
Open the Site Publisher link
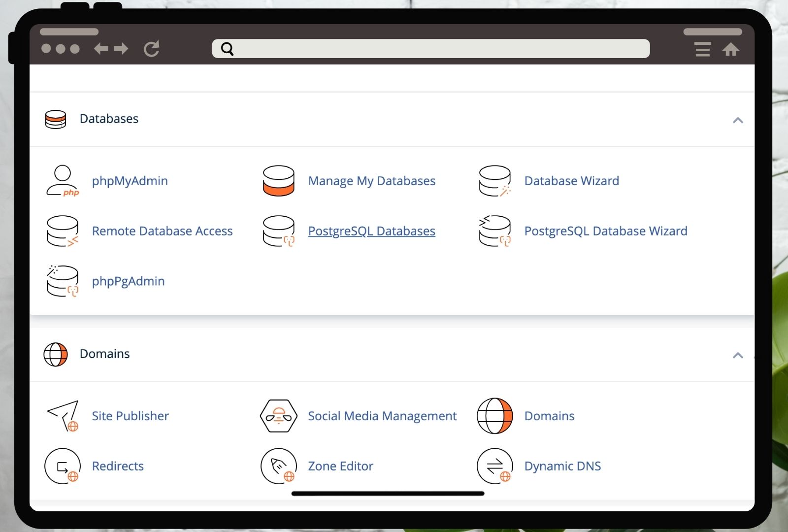(x=131, y=416)
